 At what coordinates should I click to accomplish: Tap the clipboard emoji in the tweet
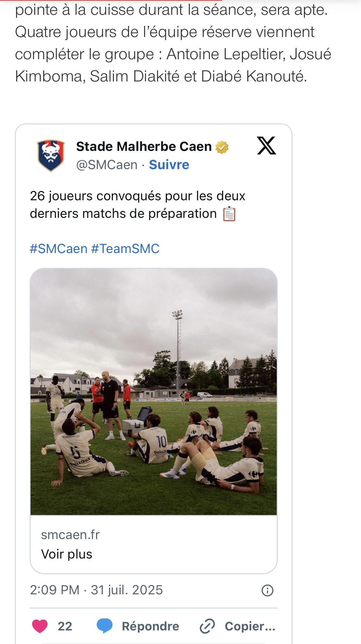[x=229, y=214]
